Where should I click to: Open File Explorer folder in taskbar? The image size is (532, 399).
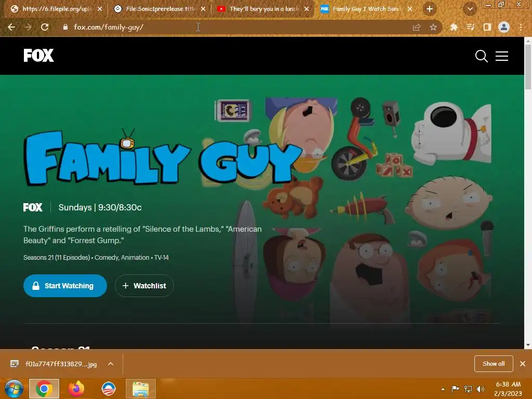(141, 389)
